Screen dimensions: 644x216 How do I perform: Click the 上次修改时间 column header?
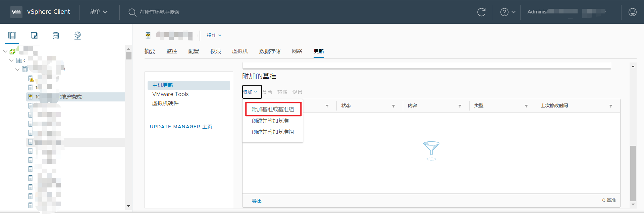(554, 106)
